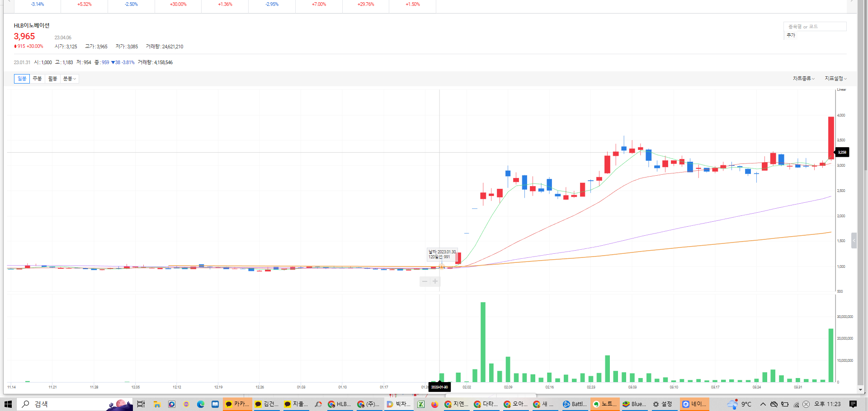The image size is (868, 411).
Task: Switch to the 새 ... Chrome tab taskbar window
Action: click(x=545, y=404)
